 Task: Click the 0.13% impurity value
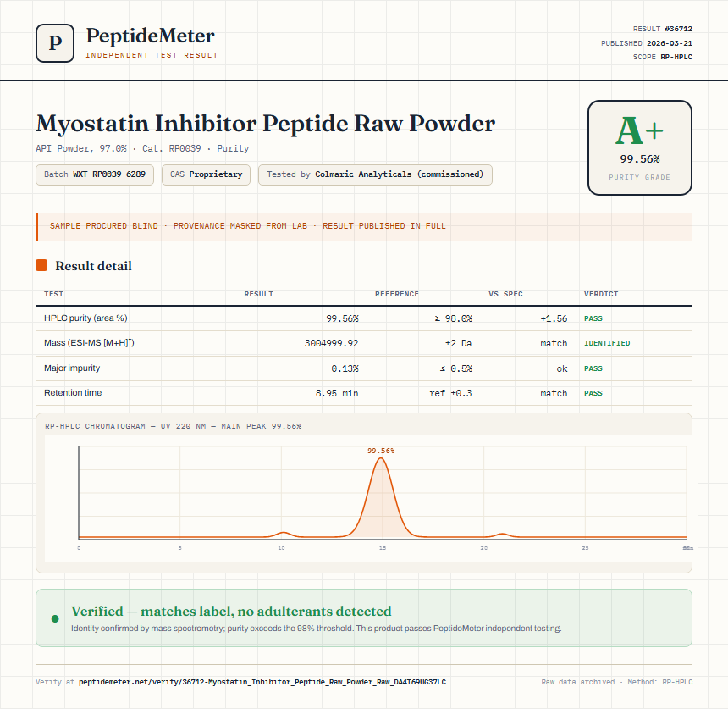pyautogui.click(x=345, y=368)
